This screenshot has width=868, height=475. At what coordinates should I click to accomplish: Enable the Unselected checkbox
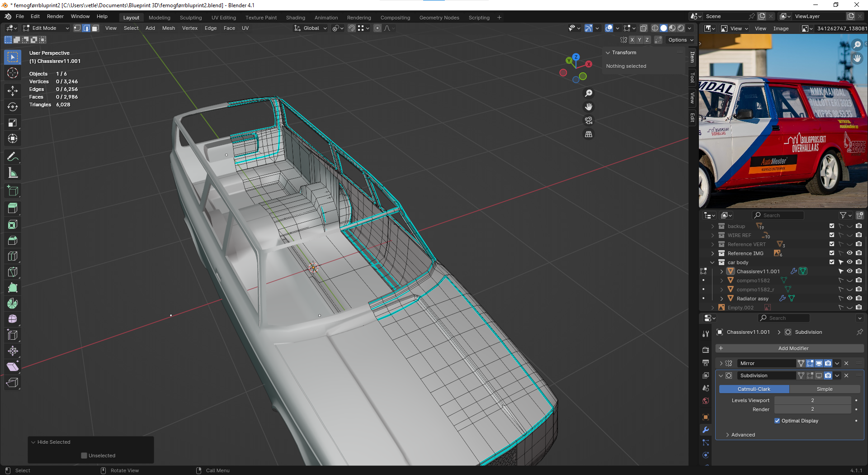(84, 456)
